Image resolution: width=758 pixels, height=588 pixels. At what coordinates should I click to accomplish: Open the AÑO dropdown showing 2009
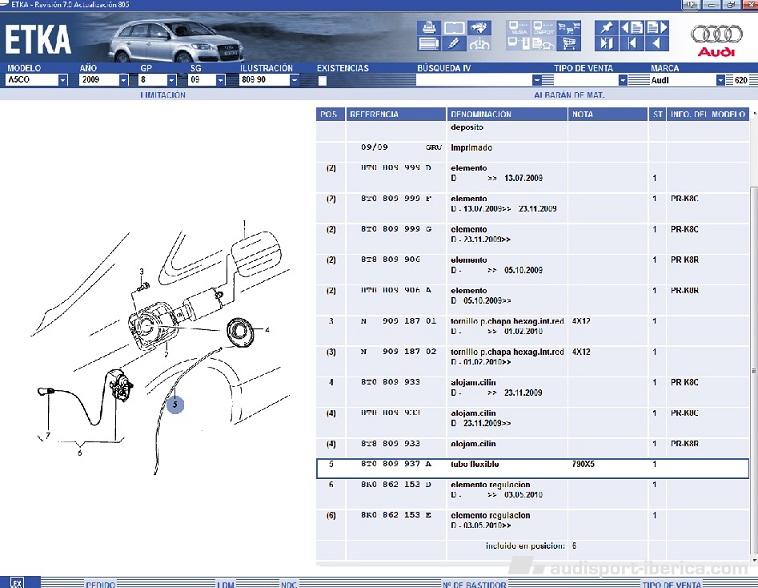124,80
